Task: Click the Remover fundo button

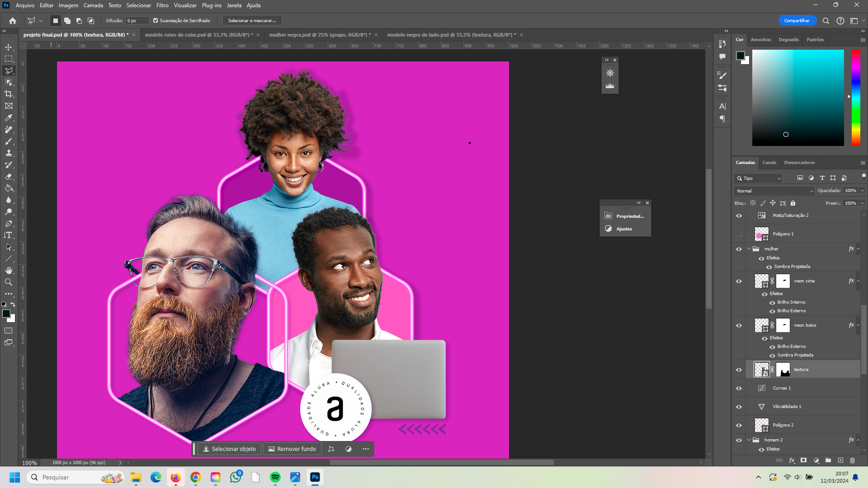Action: 292,449
